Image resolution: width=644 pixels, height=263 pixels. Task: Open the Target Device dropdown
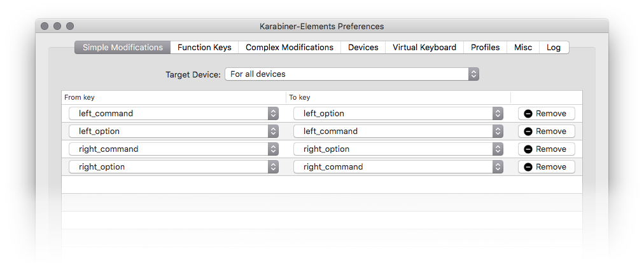point(351,74)
